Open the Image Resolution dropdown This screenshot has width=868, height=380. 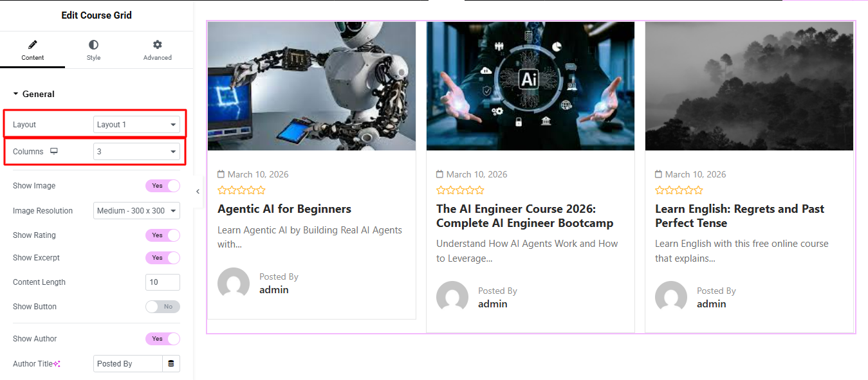136,211
